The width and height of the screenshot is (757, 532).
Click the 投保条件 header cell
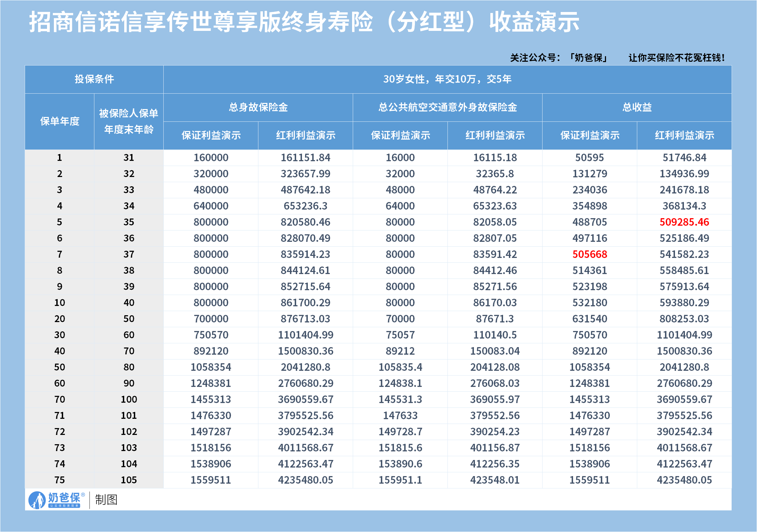94,79
